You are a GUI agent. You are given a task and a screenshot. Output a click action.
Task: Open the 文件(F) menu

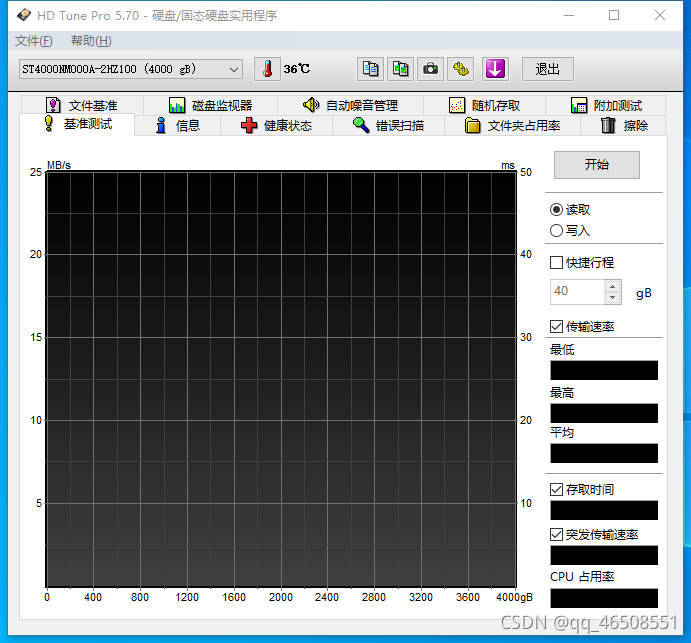point(33,41)
